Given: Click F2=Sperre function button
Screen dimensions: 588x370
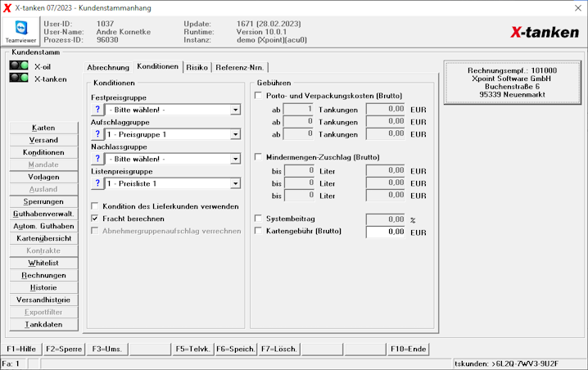Looking at the screenshot, I should 64,349.
